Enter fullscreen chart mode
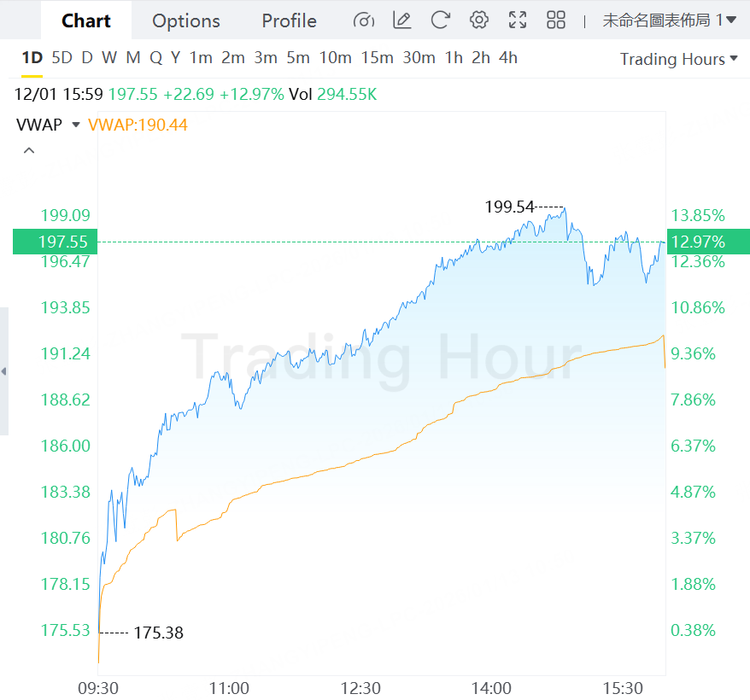The image size is (750, 700). tap(518, 20)
